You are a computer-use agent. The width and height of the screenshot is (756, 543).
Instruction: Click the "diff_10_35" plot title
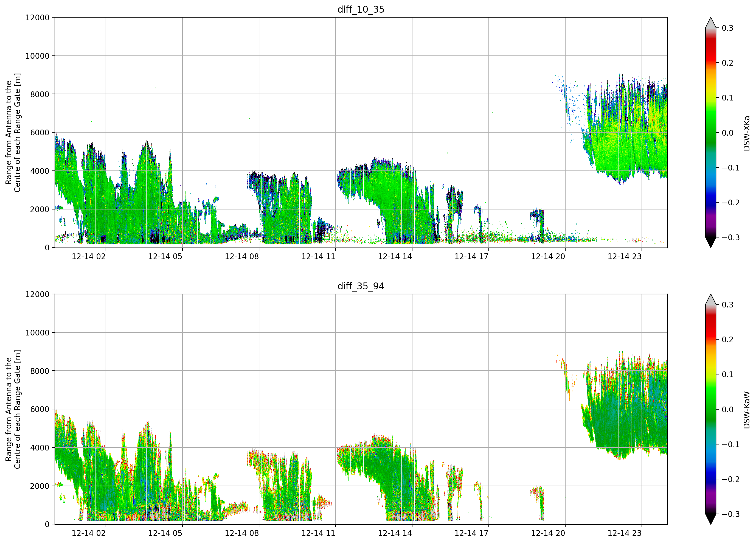coord(361,9)
